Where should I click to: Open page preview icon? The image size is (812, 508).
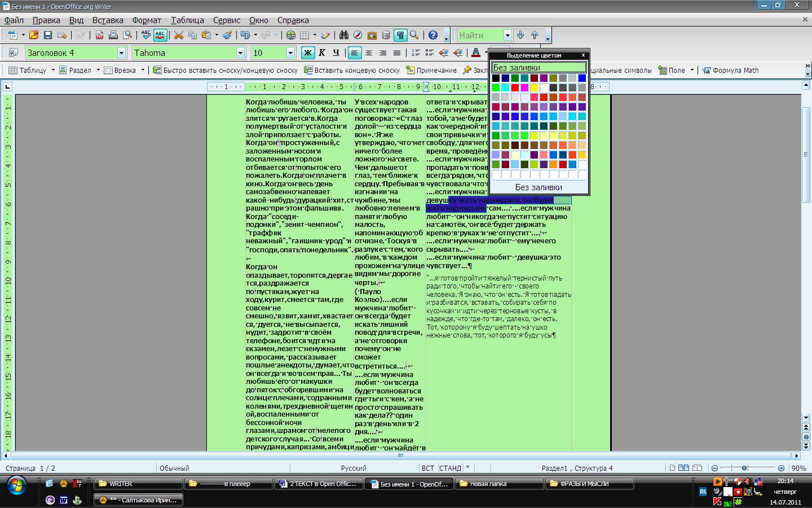coord(127,35)
